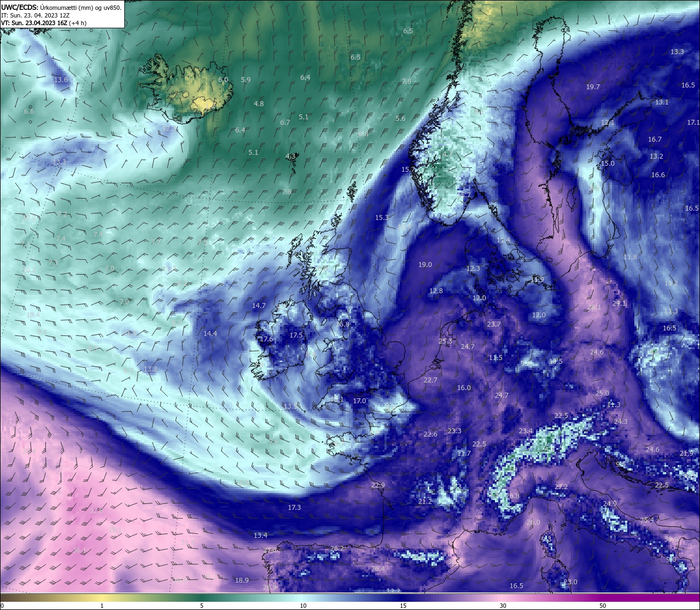700x610 pixels.
Task: Click the 26.4 value over Spain
Action: pyautogui.click(x=378, y=569)
